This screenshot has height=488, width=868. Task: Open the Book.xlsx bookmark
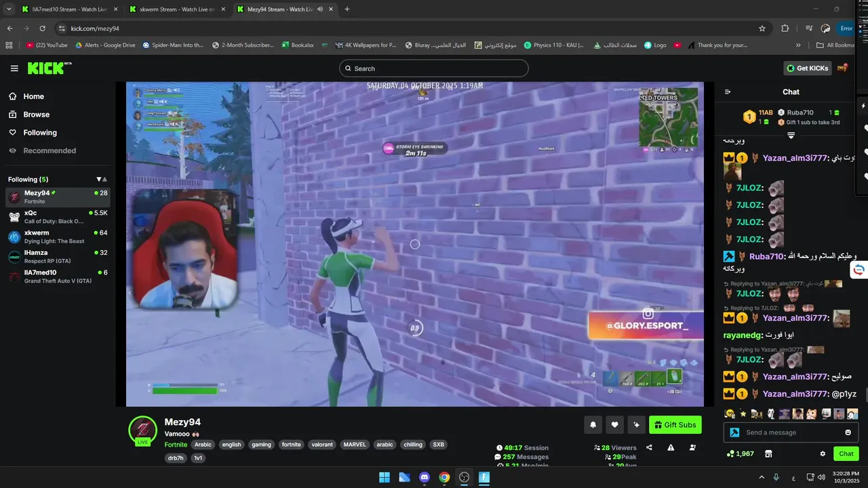pos(298,45)
